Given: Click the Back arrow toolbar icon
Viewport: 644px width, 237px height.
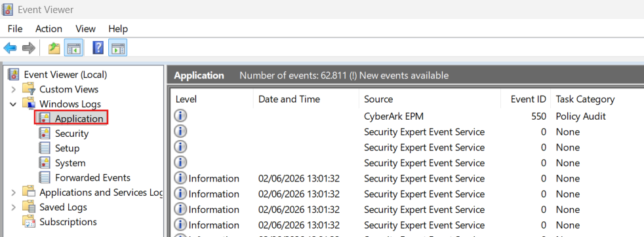Looking at the screenshot, I should click(x=10, y=48).
